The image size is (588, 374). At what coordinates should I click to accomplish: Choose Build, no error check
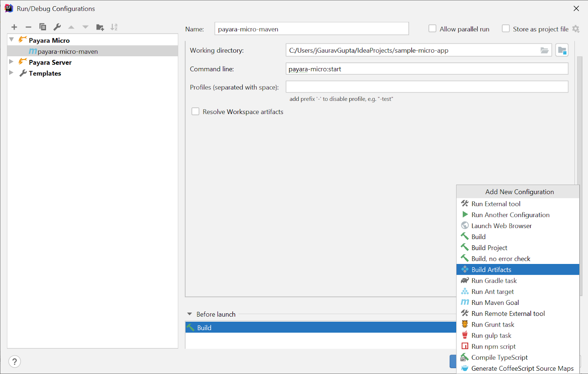(x=518, y=259)
